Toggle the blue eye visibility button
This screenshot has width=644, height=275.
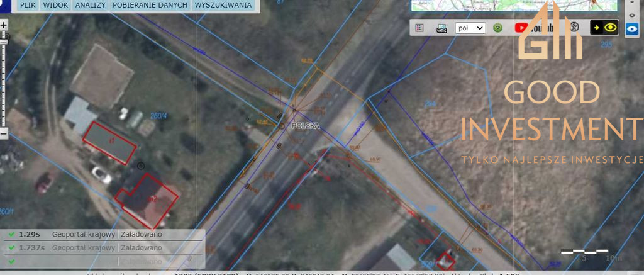click(631, 29)
